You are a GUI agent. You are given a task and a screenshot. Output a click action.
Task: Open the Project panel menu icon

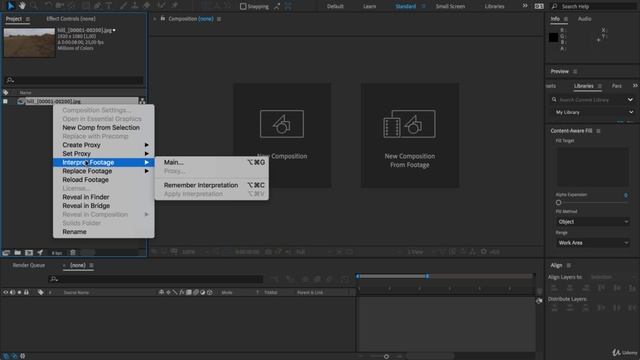click(x=28, y=19)
